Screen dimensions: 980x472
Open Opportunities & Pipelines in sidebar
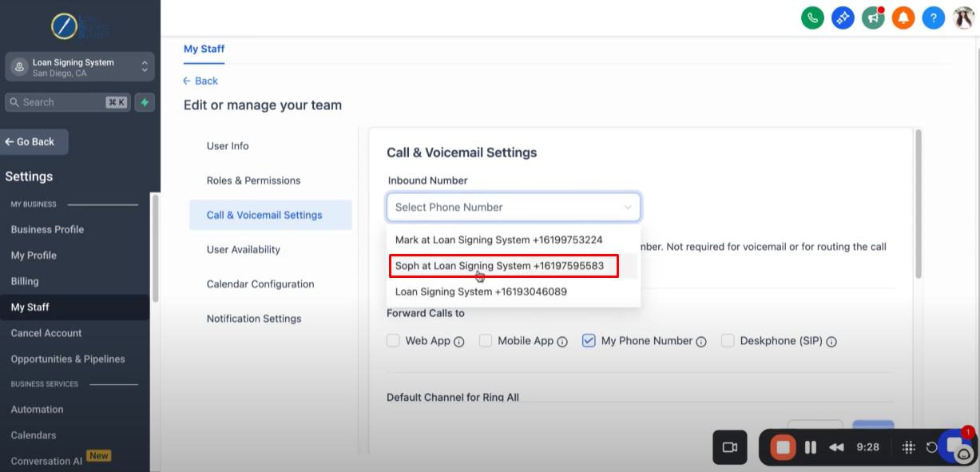click(x=68, y=359)
